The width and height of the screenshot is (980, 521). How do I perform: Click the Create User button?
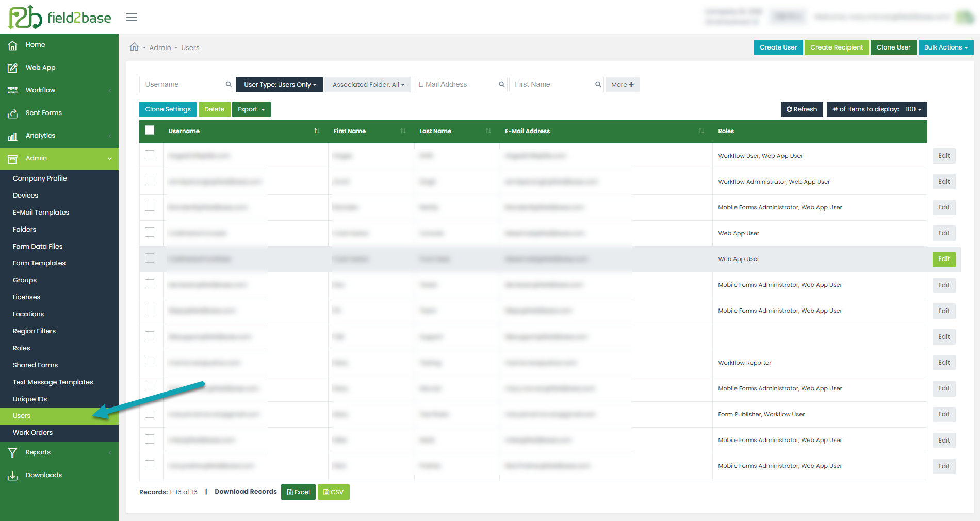778,47
